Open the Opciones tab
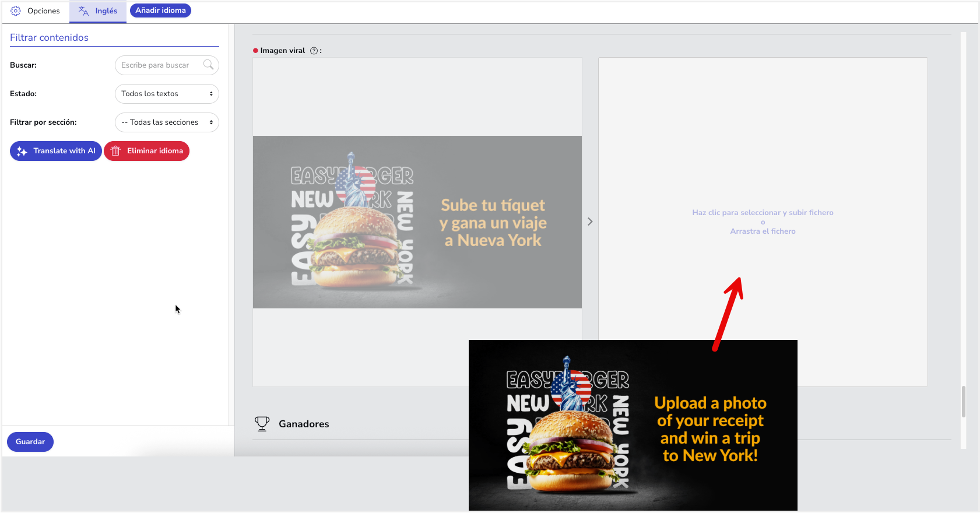Screen dimensions: 980x513 pos(36,11)
